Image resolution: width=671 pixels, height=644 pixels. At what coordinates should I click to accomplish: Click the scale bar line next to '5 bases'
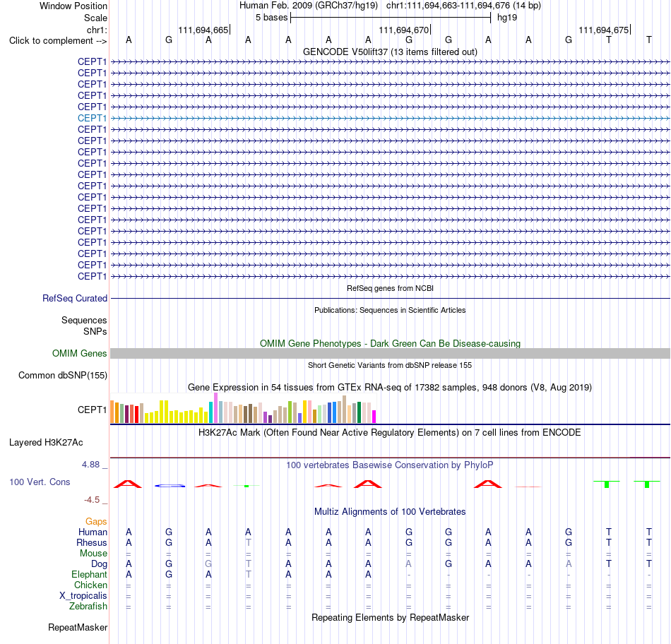(391, 18)
